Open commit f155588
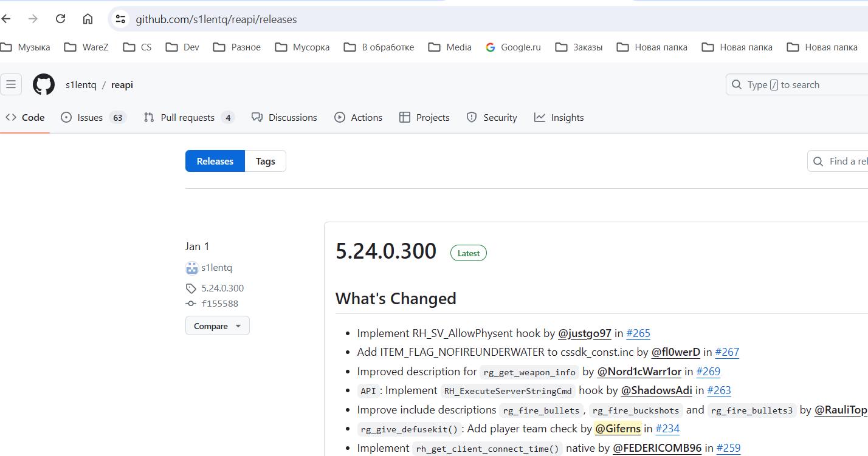This screenshot has height=456, width=868. click(220, 303)
